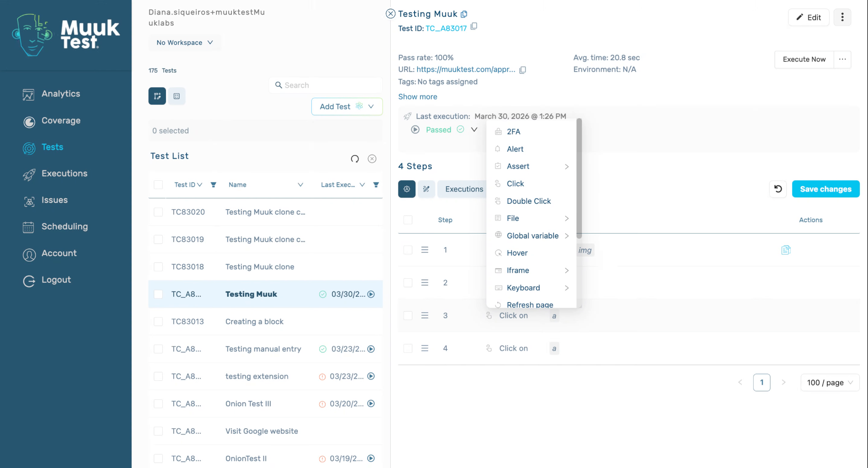Viewport: 868px width, 468px height.
Task: Open notes icon in step 1 Actions
Action: click(786, 250)
